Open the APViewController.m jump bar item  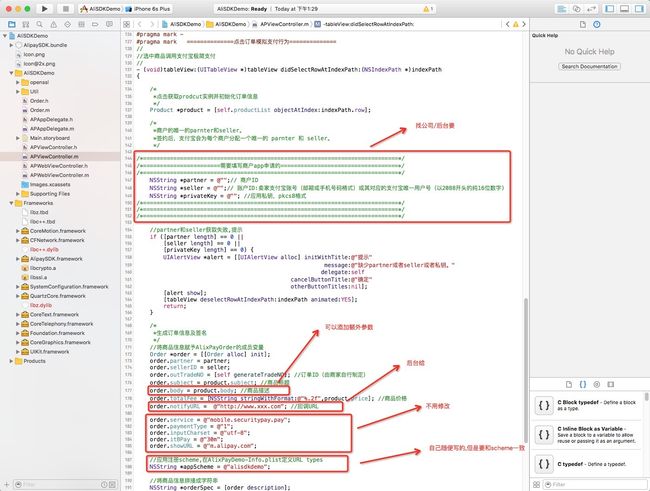[281, 24]
